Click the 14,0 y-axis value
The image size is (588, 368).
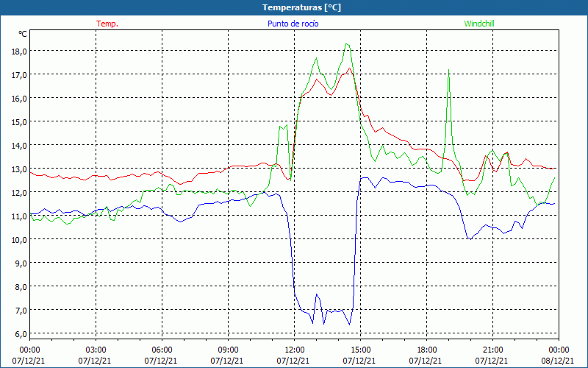(x=19, y=146)
